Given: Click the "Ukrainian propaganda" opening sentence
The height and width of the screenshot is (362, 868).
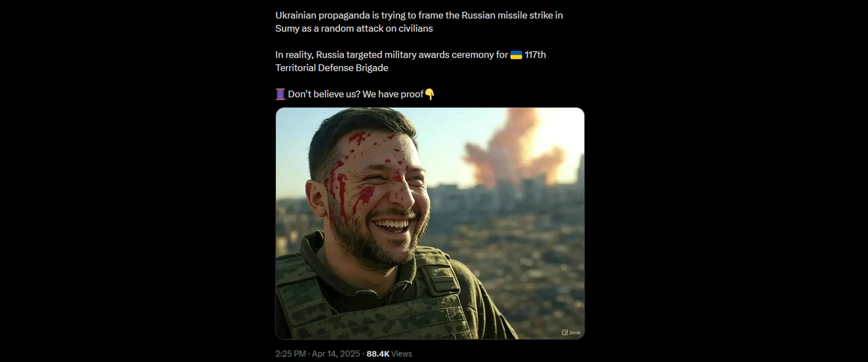Looking at the screenshot, I should click(419, 22).
